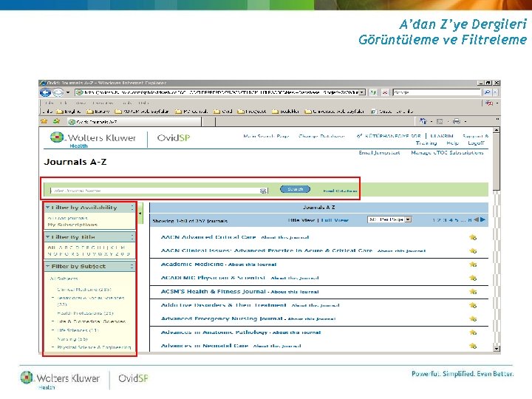Open ACSM'S Health & Fitness Journal

[213, 291]
